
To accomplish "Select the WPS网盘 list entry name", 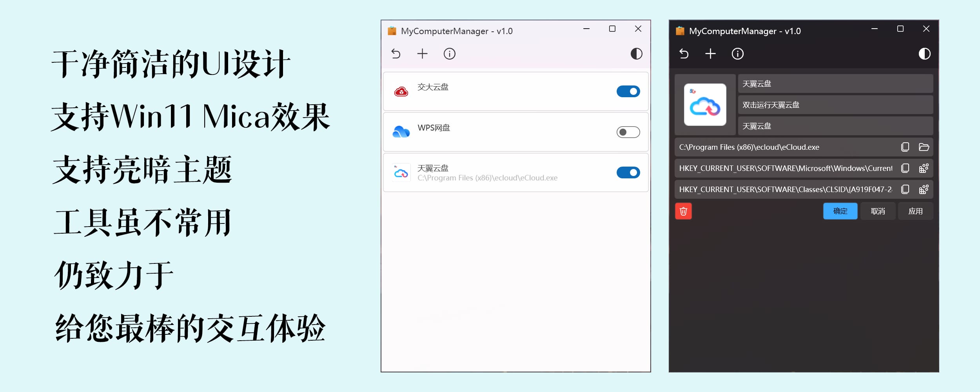I will click(x=434, y=128).
